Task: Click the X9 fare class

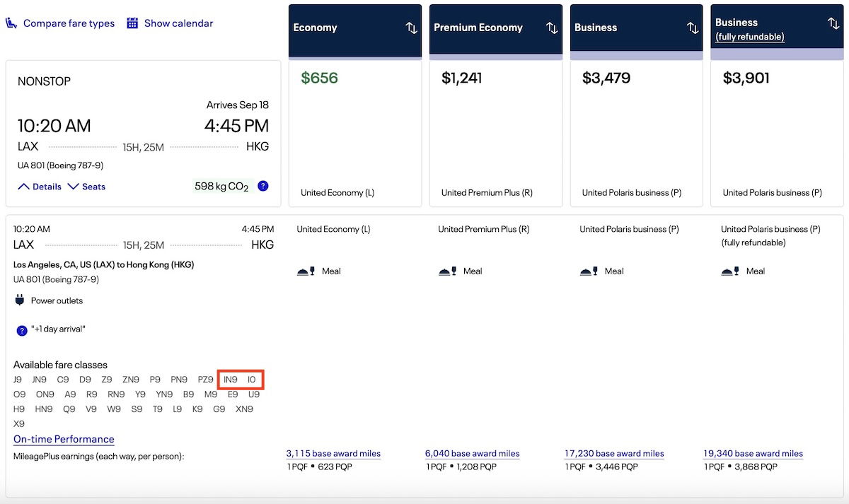Action: click(x=19, y=424)
